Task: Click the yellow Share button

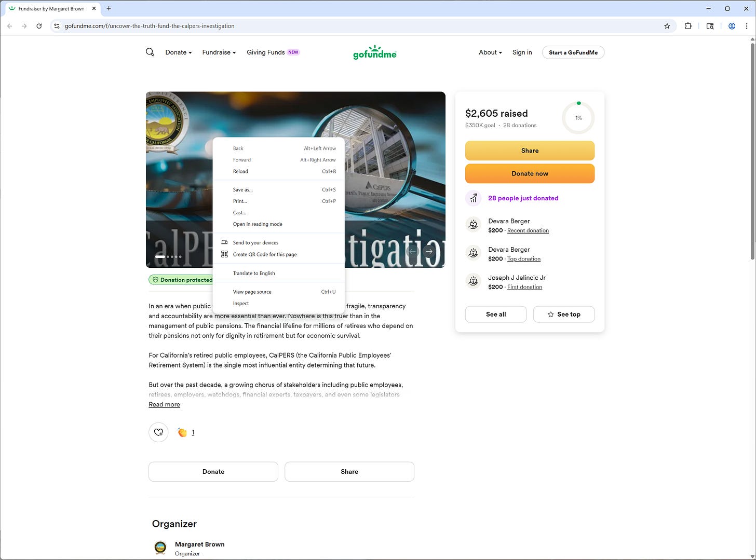Action: pyautogui.click(x=530, y=151)
